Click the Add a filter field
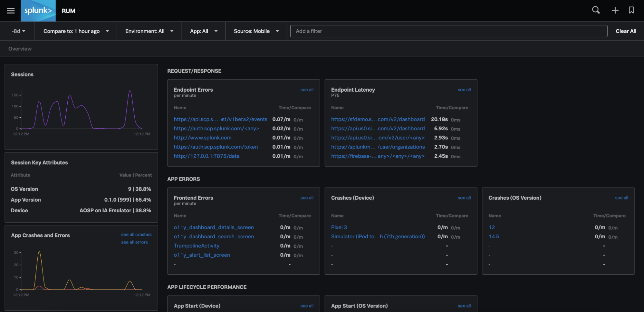The width and height of the screenshot is (644, 312). [448, 31]
